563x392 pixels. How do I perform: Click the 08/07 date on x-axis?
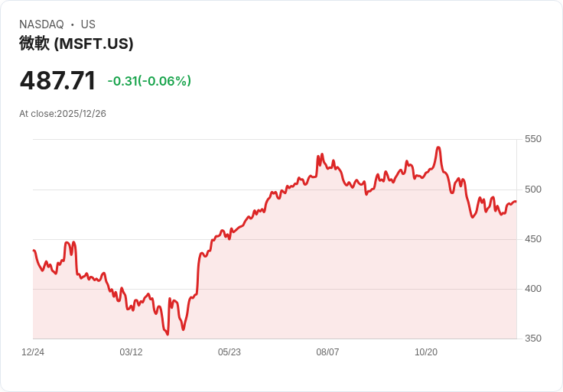point(327,352)
